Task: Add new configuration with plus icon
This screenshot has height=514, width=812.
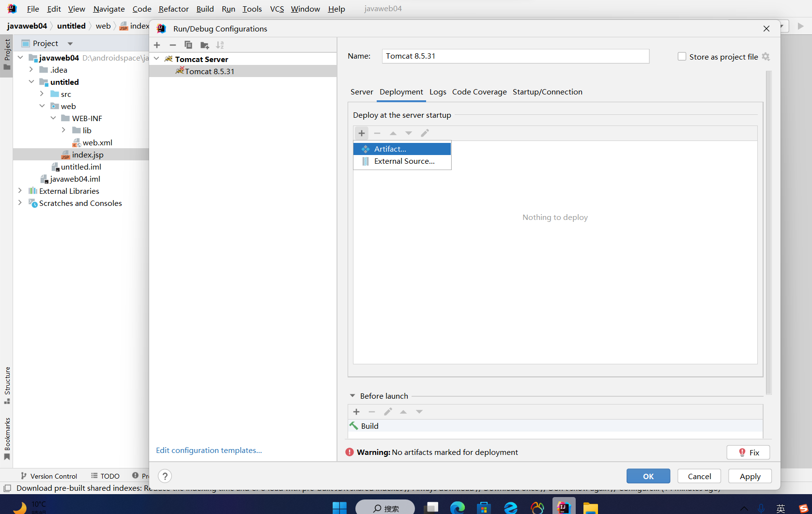Action: click(157, 45)
